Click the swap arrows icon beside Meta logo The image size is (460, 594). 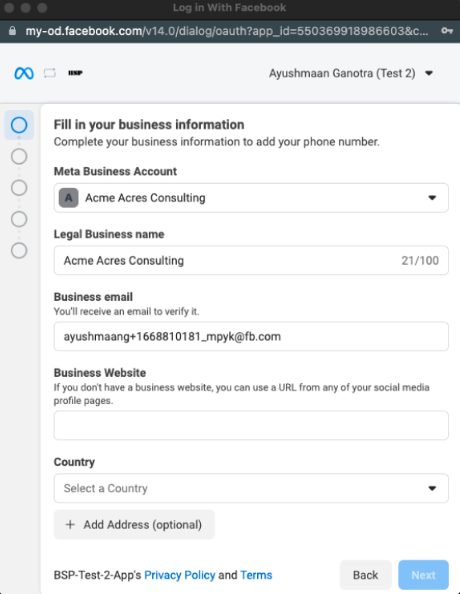(50, 73)
